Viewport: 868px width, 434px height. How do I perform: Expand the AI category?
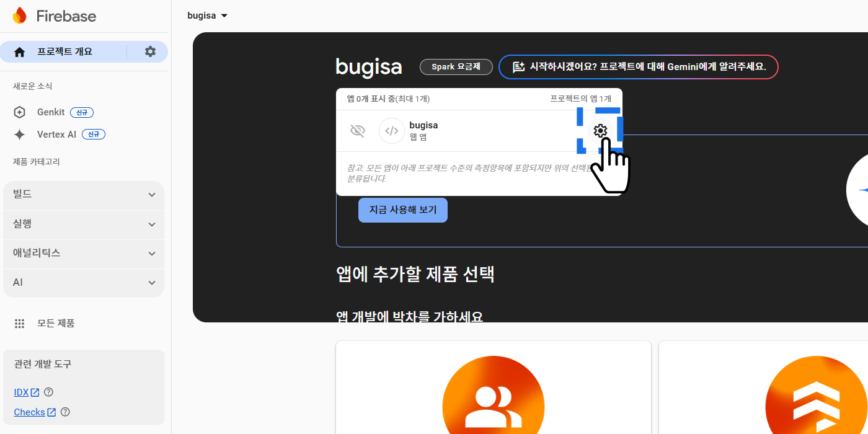[84, 282]
